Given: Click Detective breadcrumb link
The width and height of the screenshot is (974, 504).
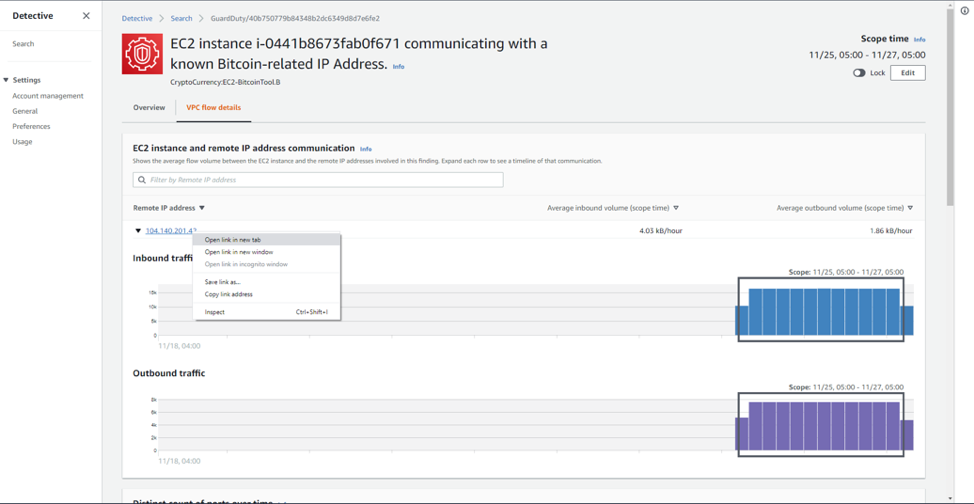Looking at the screenshot, I should (137, 19).
